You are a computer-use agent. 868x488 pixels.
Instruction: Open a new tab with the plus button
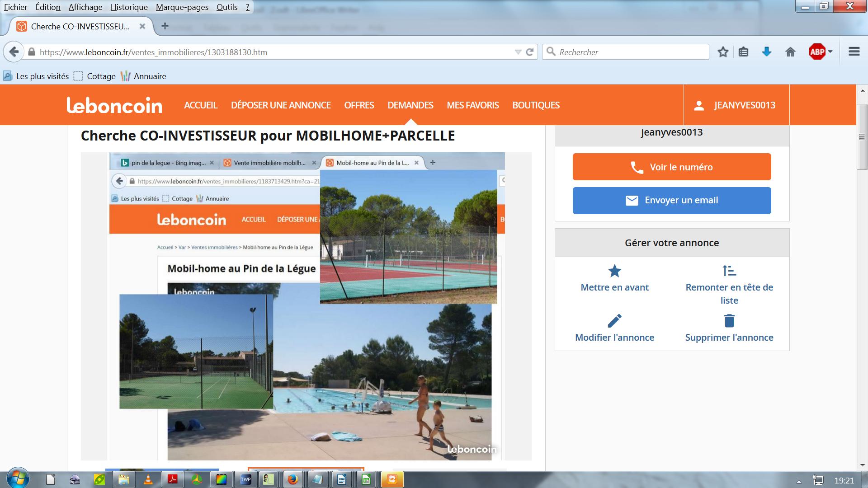coord(165,26)
